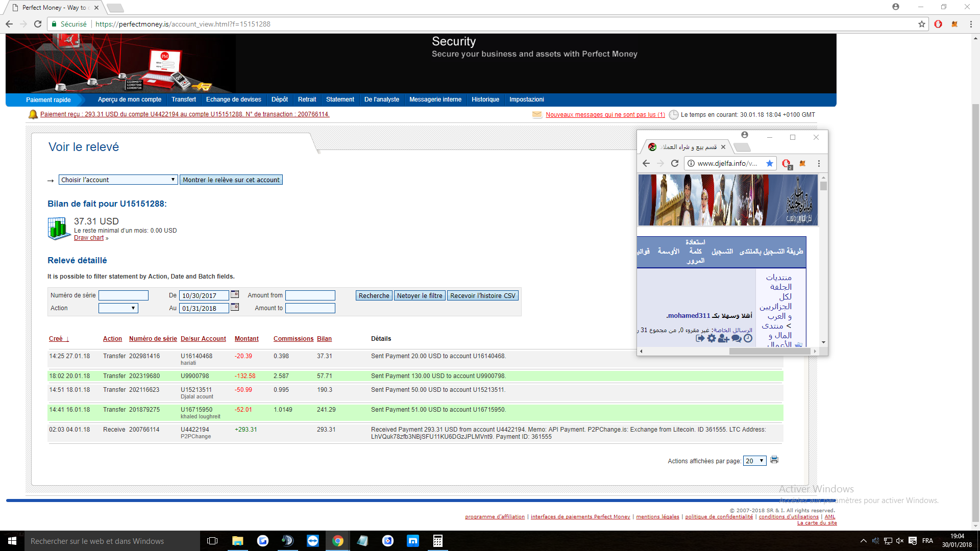Open the main Chrome three-dot menu
The height and width of the screenshot is (551, 980).
coord(971,24)
